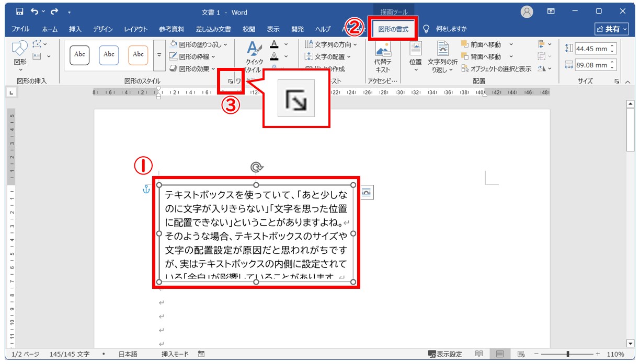Open the ファイル tab
The width and height of the screenshot is (640, 364).
[20, 29]
